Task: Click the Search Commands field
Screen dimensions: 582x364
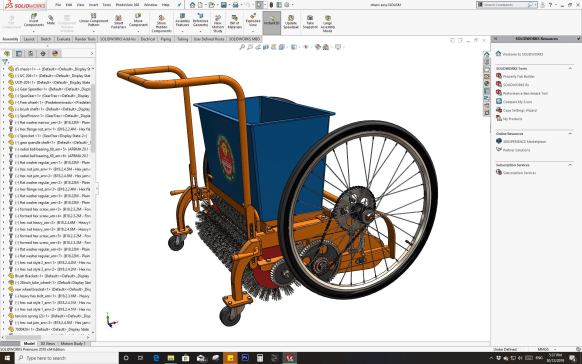Action: [507, 5]
